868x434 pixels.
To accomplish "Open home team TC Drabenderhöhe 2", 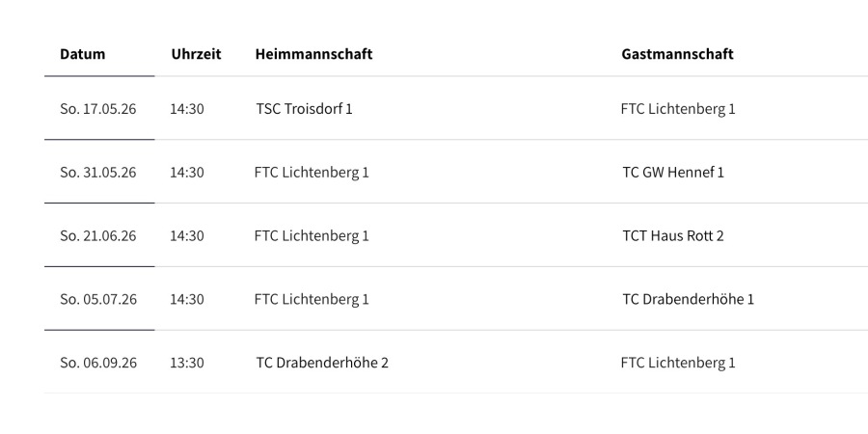I will (x=322, y=363).
